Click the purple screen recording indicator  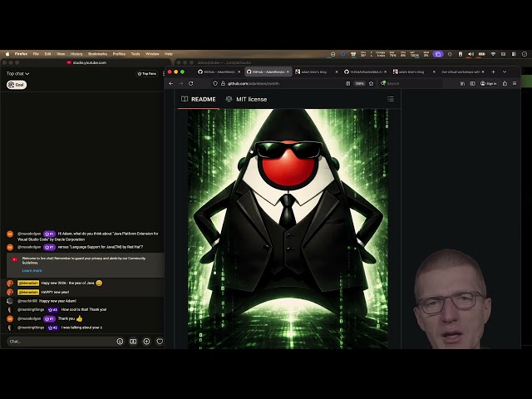pyautogui.click(x=438, y=54)
